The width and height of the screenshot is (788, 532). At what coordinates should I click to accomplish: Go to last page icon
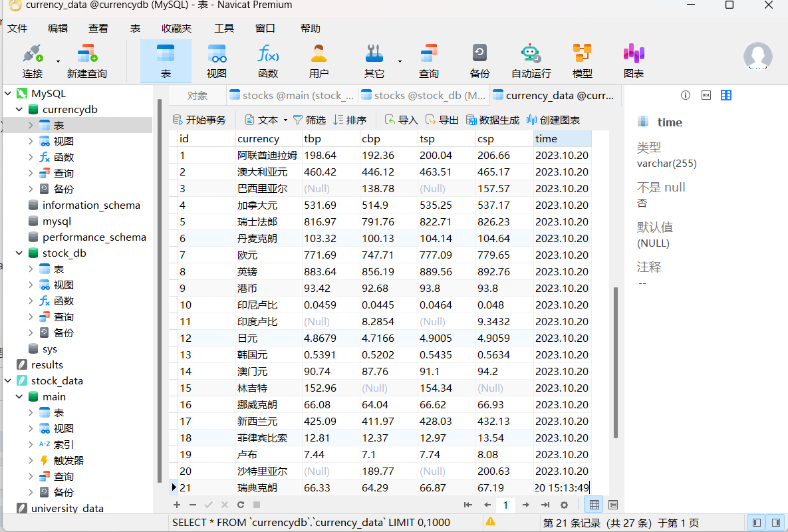(545, 505)
